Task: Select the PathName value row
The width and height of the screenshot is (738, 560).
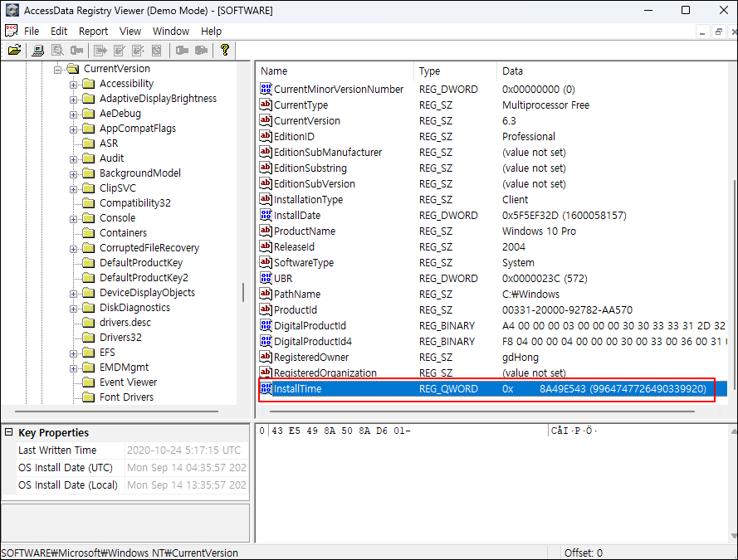Action: click(493, 294)
